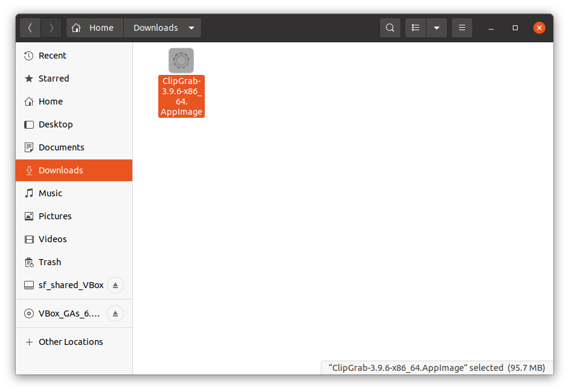Open Desktop folder in sidebar
569x392 pixels.
(74, 124)
